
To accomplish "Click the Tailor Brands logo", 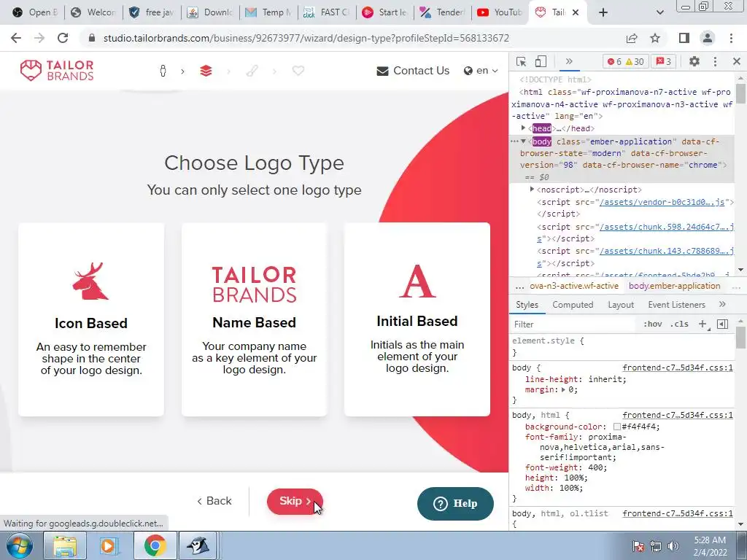I will [x=57, y=71].
